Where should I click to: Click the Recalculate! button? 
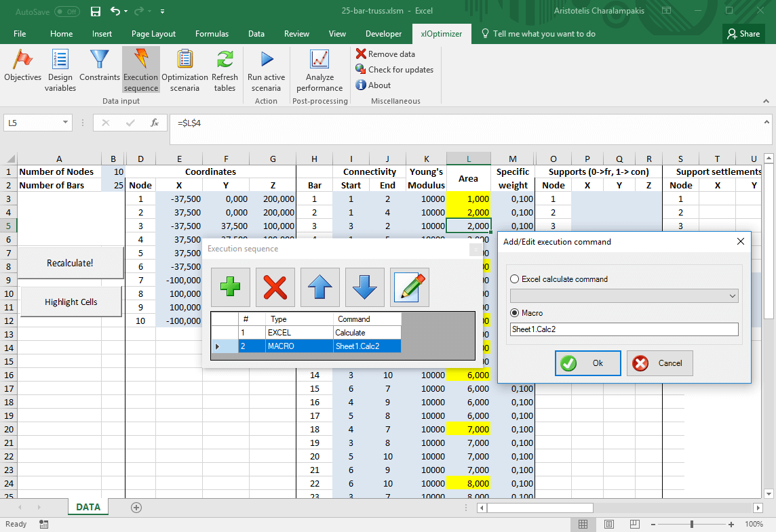pyautogui.click(x=70, y=263)
